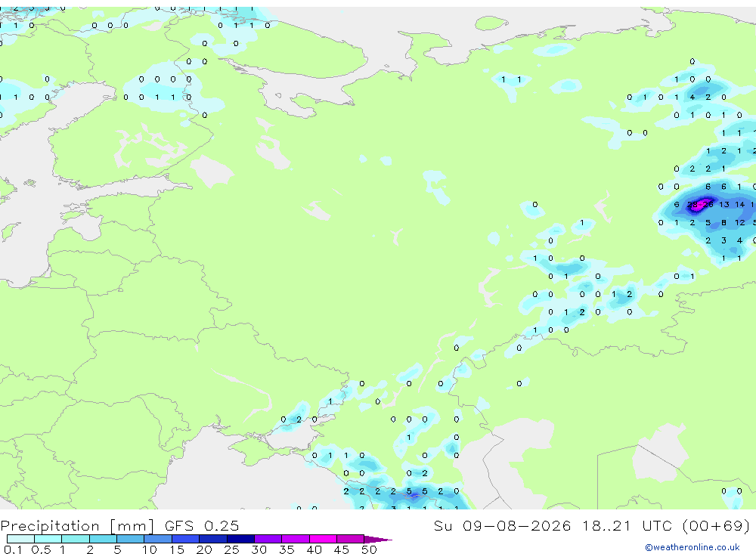Click the '12' precipitation value on map

click(739, 222)
